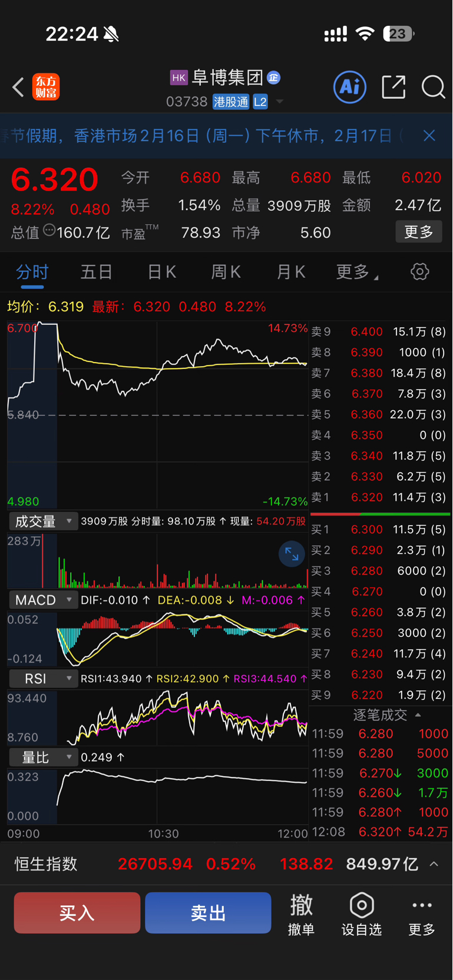Tap the 量比 line chart

pyautogui.click(x=158, y=796)
